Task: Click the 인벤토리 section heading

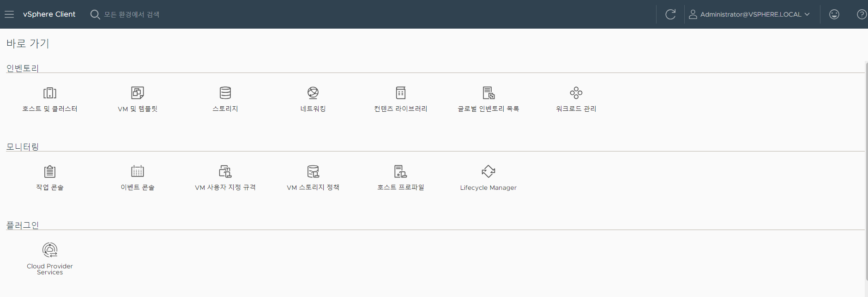Action: tap(23, 68)
